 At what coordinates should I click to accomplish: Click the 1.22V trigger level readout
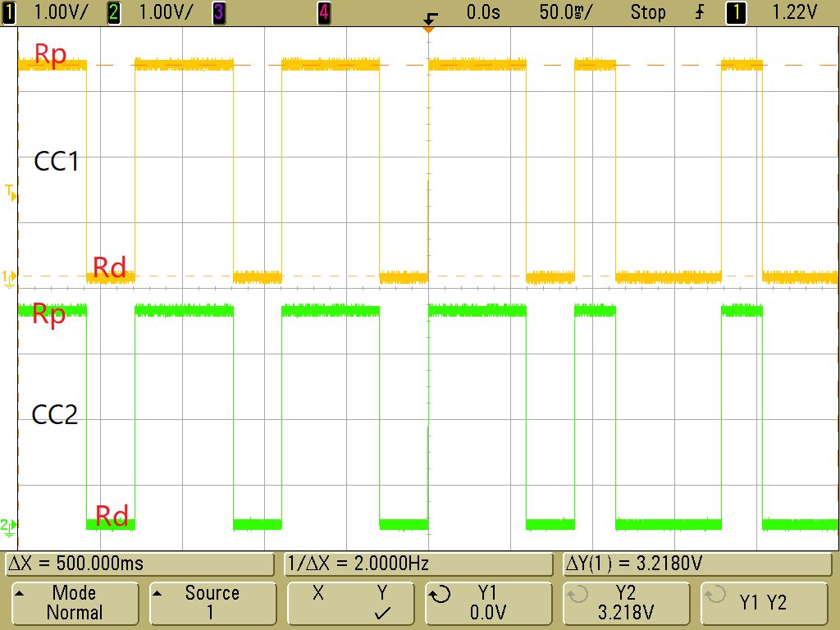tap(794, 12)
